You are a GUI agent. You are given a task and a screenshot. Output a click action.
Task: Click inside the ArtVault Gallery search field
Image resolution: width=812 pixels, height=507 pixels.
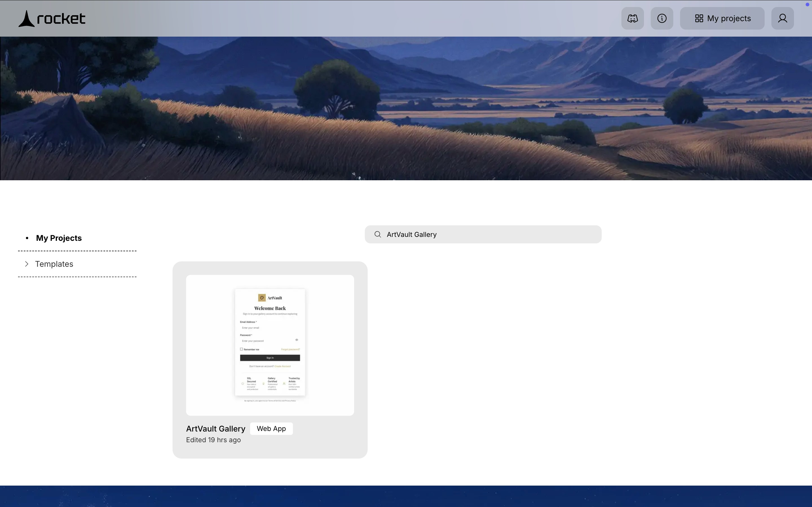pos(470,234)
